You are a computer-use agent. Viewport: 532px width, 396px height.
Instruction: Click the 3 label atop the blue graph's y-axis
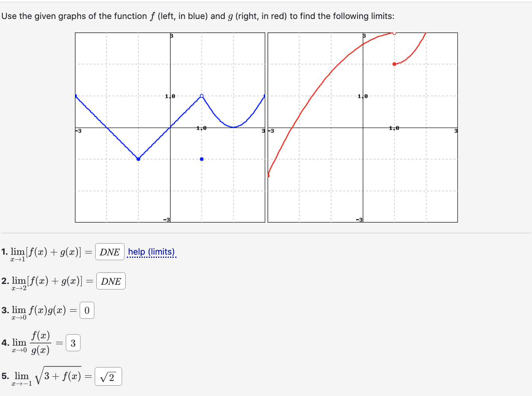[x=171, y=36]
